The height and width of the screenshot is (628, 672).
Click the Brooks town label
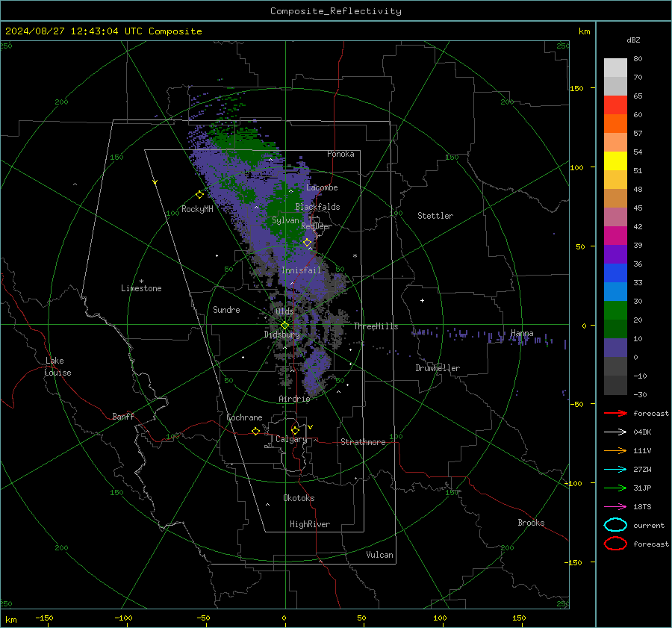pyautogui.click(x=531, y=523)
